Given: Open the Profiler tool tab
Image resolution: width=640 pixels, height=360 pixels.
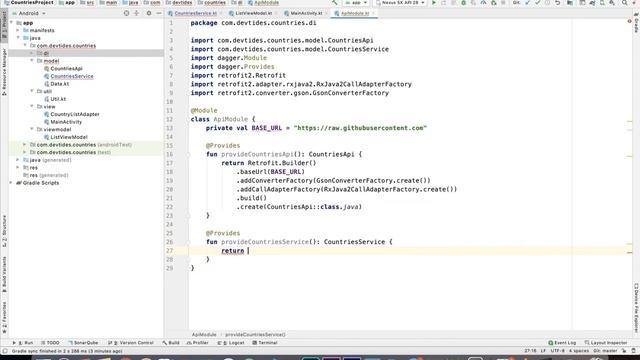Looking at the screenshot, I should tap(198, 342).
